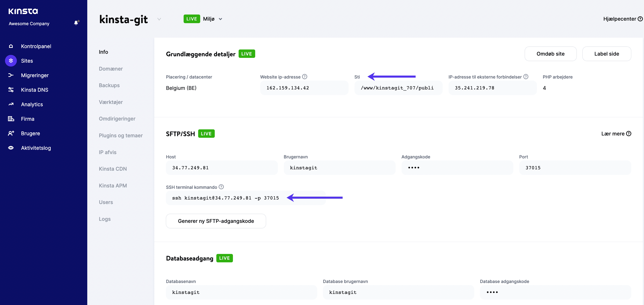Switch to the Omdirigeringer tab
This screenshot has width=644, height=305.
117,119
